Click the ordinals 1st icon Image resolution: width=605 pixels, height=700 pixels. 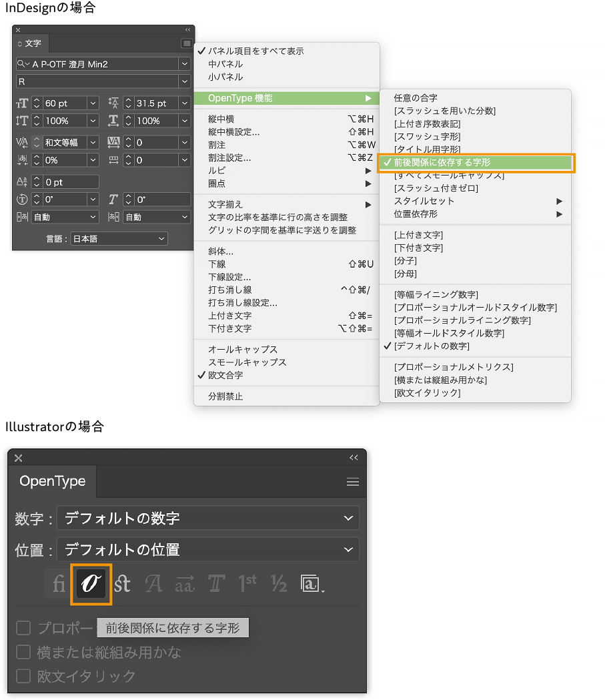coord(247,583)
